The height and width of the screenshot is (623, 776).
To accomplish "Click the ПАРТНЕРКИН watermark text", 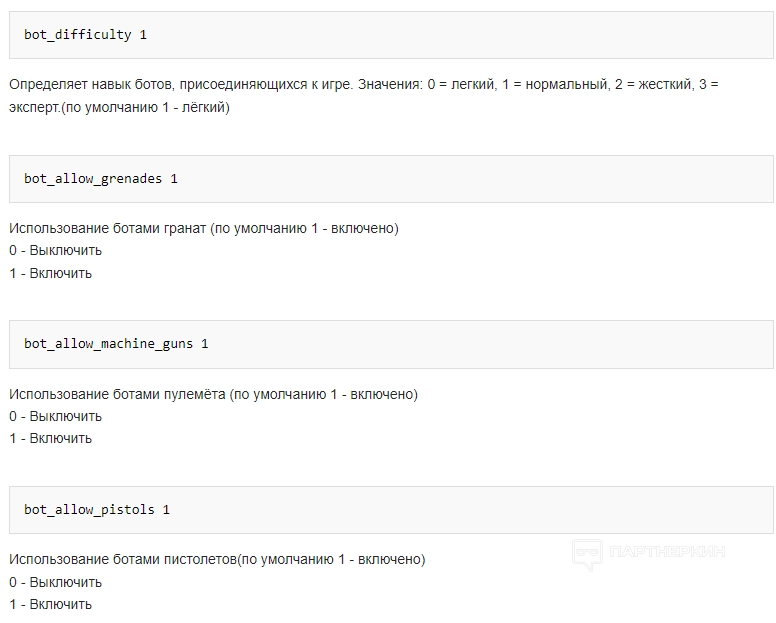I will coord(666,552).
